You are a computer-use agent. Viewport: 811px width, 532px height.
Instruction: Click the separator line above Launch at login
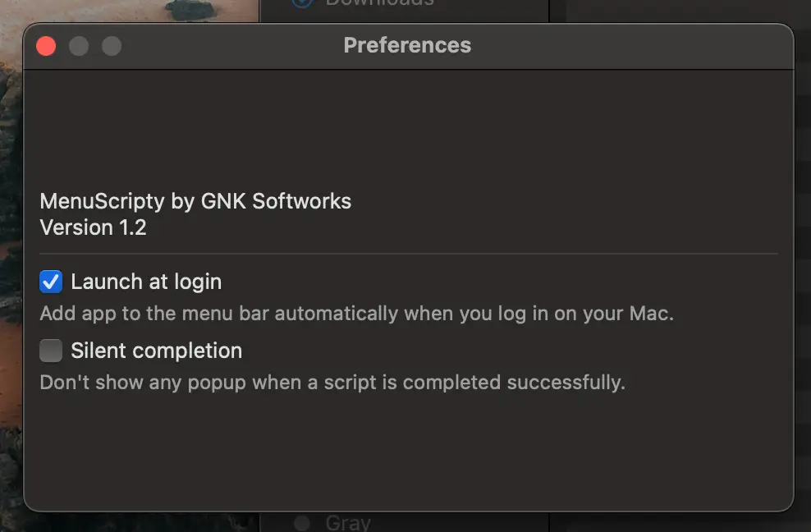click(x=408, y=254)
